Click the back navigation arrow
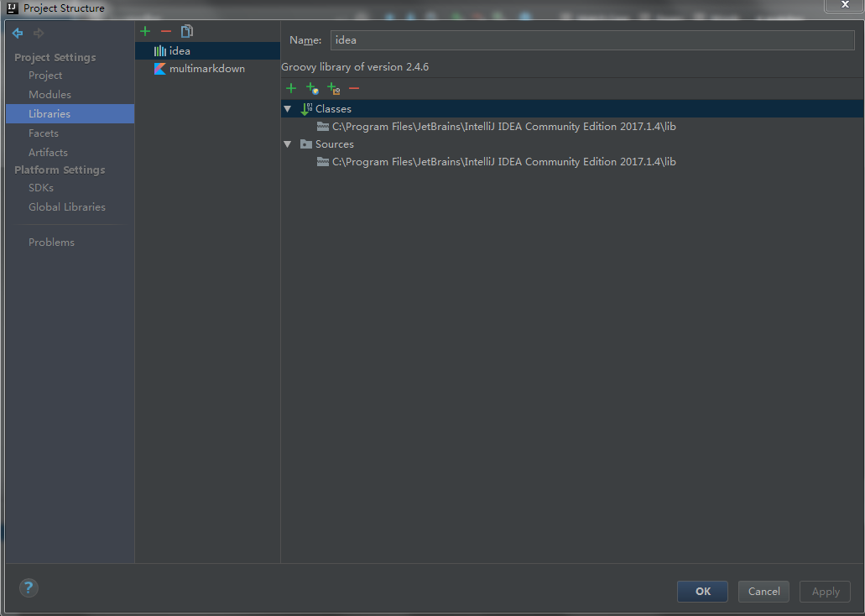865x616 pixels. (18, 34)
